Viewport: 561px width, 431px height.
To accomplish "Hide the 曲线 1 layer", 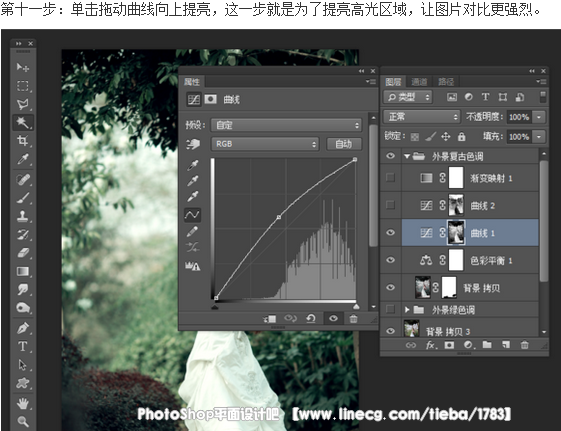I will tap(391, 232).
